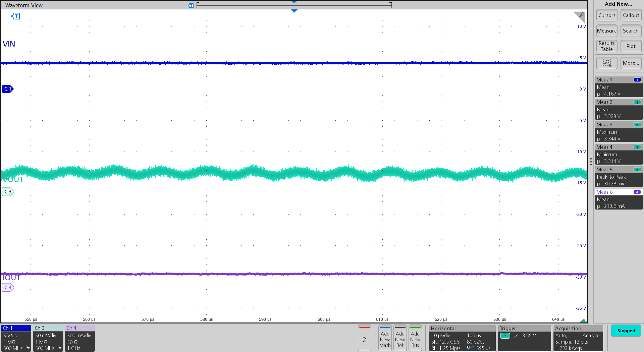Click Add New Ref
Screen dimensions: 644x352
click(x=400, y=338)
